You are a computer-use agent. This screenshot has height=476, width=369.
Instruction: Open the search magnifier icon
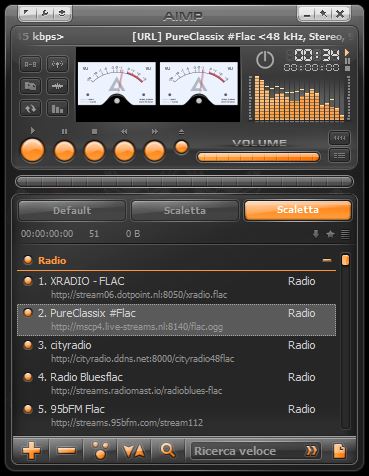168,450
